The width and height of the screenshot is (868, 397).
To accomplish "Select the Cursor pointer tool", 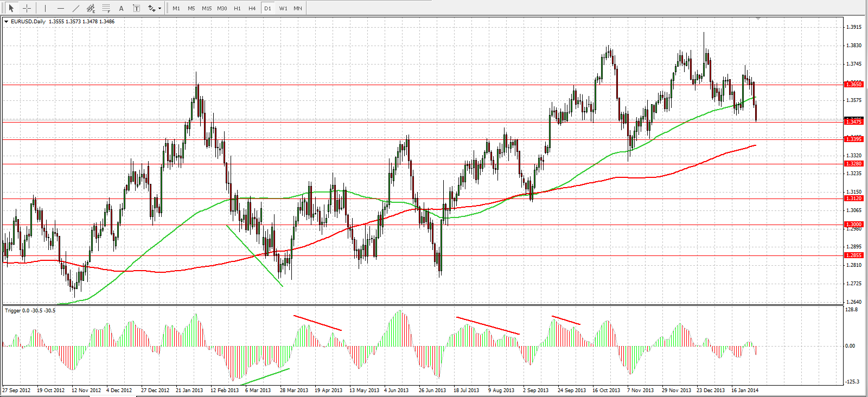I will point(11,8).
